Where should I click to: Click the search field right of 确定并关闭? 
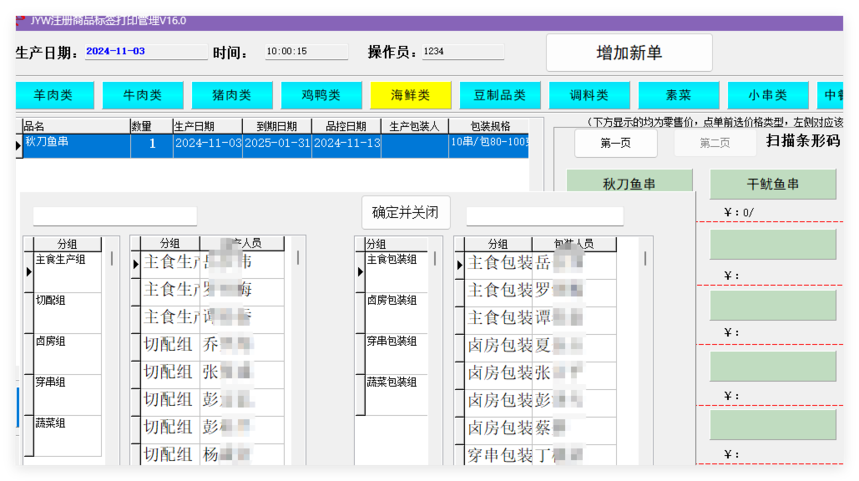(545, 216)
